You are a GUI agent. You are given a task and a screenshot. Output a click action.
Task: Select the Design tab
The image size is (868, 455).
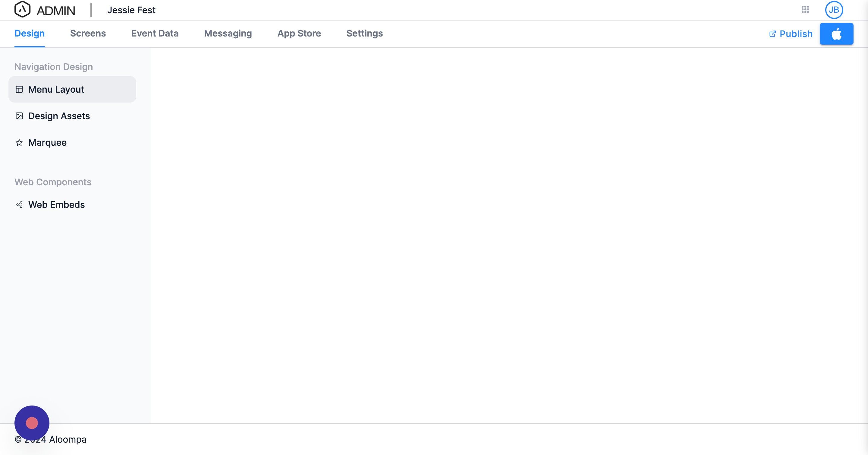pyautogui.click(x=30, y=33)
